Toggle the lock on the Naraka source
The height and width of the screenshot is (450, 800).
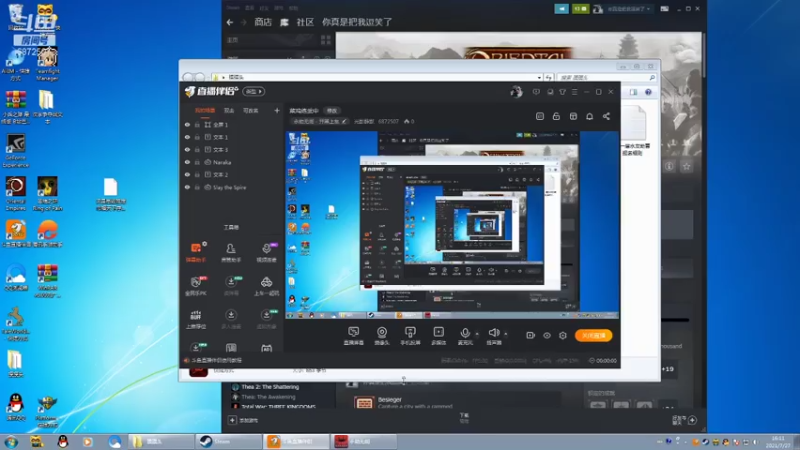[x=197, y=162]
